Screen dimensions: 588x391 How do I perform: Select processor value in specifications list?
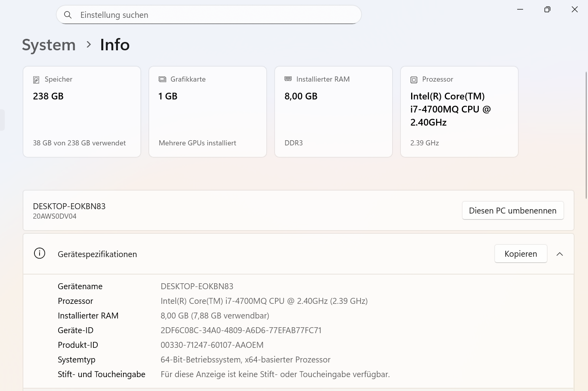click(x=264, y=301)
